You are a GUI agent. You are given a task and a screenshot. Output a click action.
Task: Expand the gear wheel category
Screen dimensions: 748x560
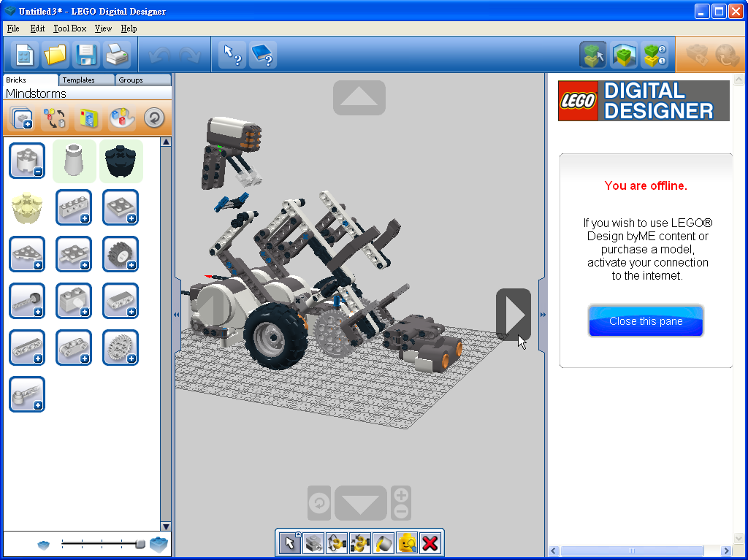[x=121, y=348]
